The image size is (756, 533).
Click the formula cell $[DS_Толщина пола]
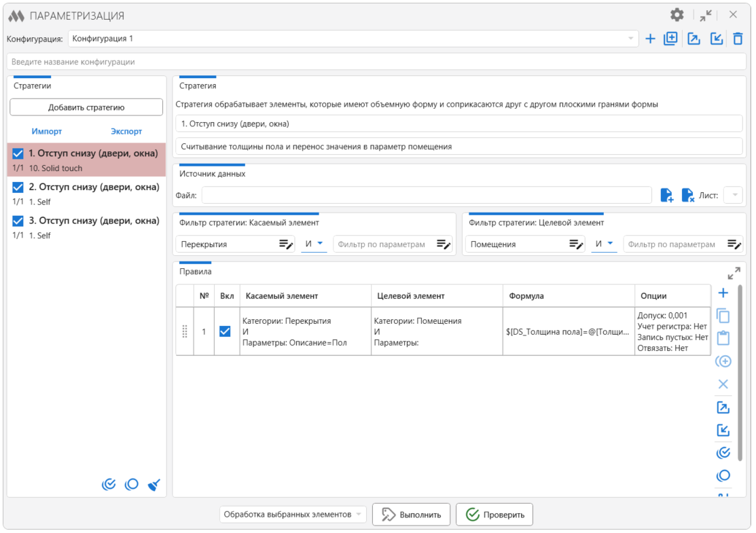point(569,331)
